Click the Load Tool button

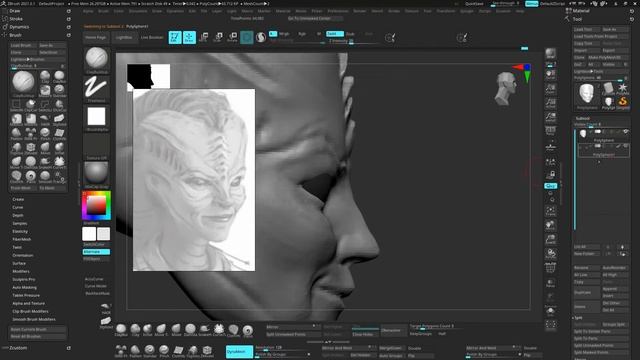[586, 29]
